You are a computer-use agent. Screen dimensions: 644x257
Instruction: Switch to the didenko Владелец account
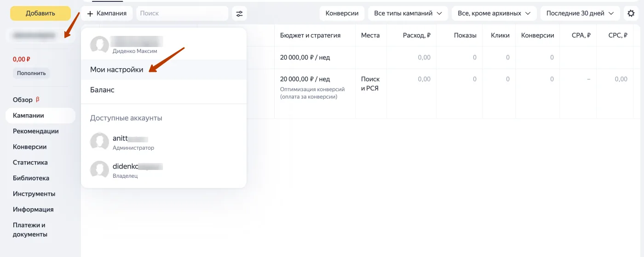[164, 170]
